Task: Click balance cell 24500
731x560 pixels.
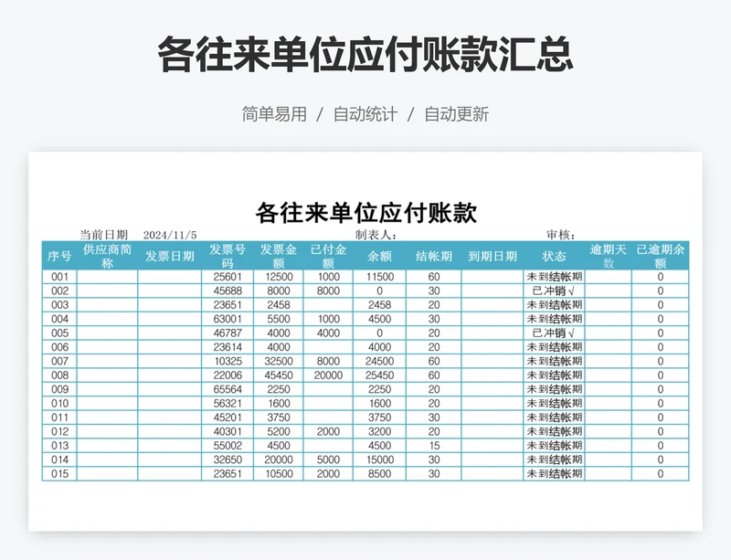Action: [380, 362]
